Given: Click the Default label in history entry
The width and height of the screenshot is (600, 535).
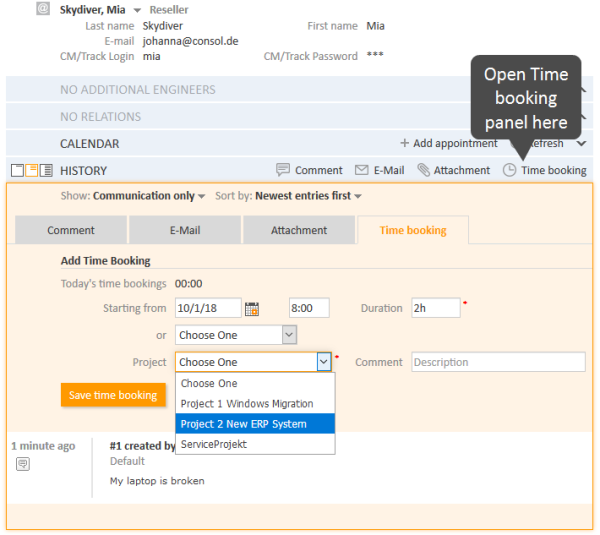Looking at the screenshot, I should click(x=127, y=461).
